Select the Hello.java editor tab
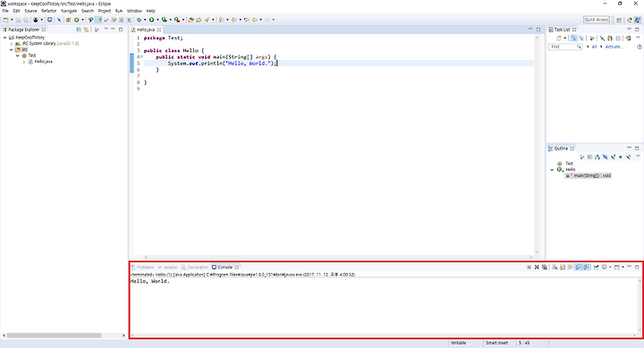The height and width of the screenshot is (348, 644). 146,30
